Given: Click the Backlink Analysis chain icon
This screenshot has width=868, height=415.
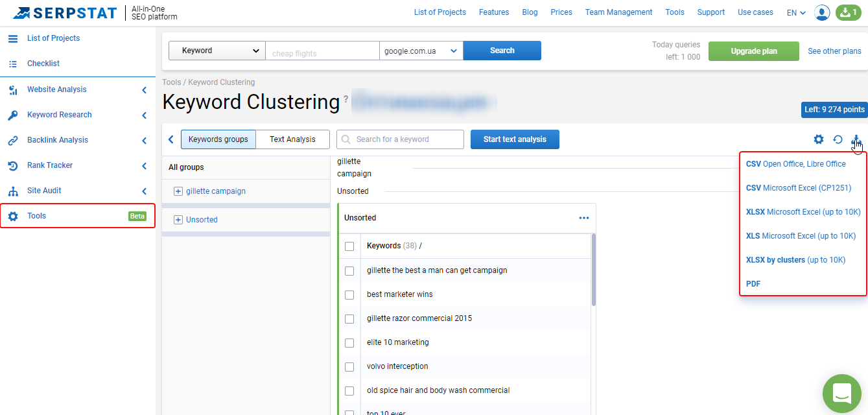Looking at the screenshot, I should coord(13,140).
